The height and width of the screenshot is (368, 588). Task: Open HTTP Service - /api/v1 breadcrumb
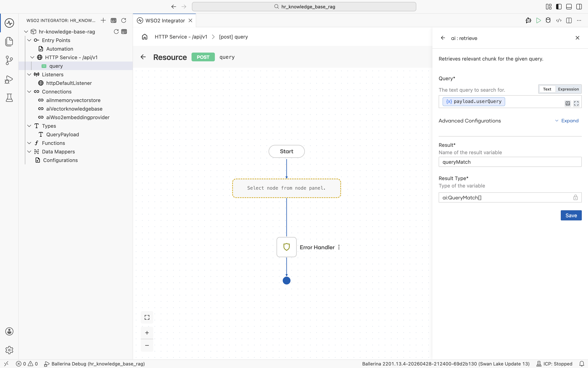click(181, 37)
